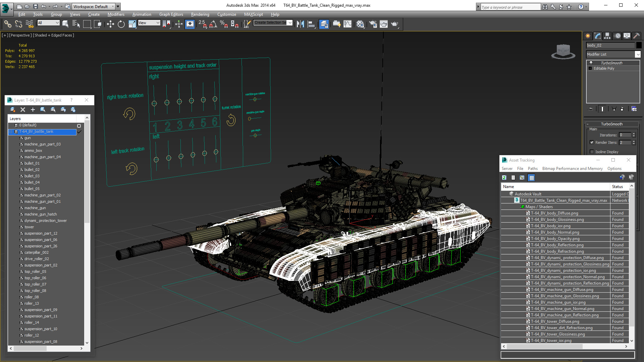644x362 pixels.
Task: Switch to Display command panel tab
Action: pyautogui.click(x=627, y=36)
